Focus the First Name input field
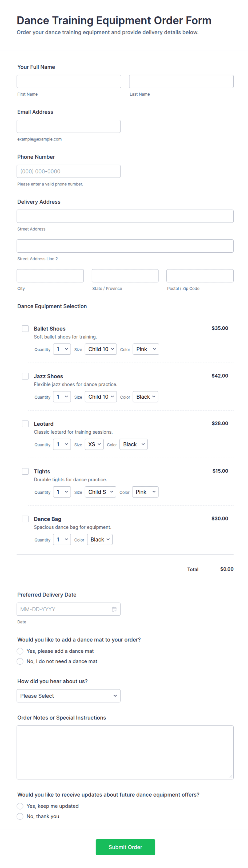Screen dimensions: 248x868 [x=69, y=82]
